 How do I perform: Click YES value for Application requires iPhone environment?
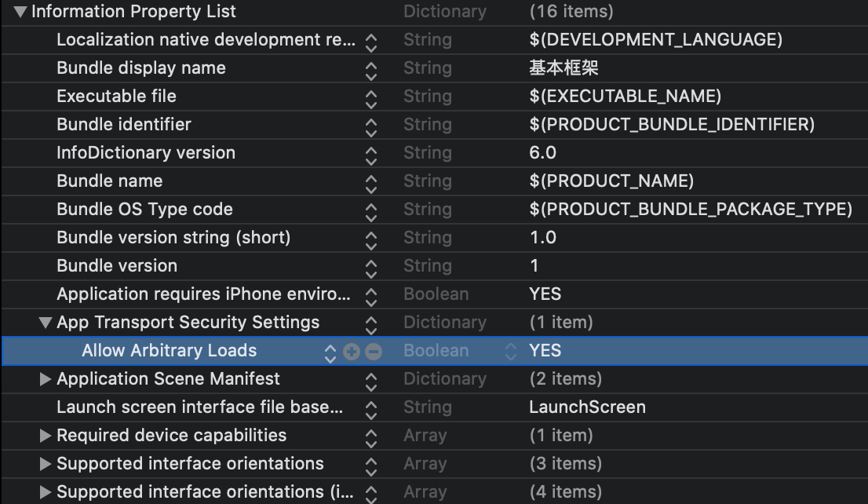545,294
